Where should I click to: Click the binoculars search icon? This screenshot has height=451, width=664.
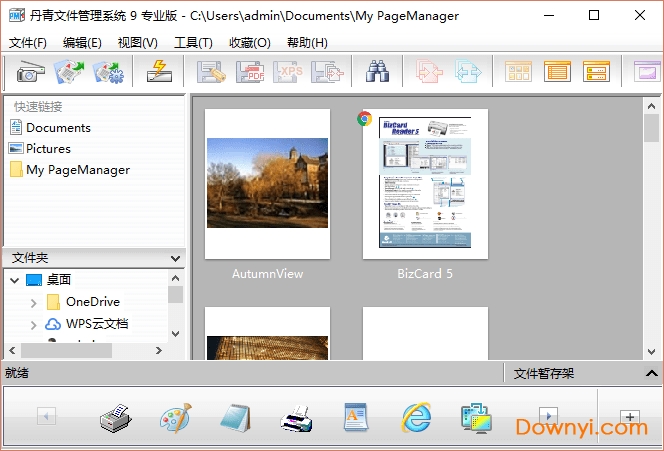[x=376, y=72]
